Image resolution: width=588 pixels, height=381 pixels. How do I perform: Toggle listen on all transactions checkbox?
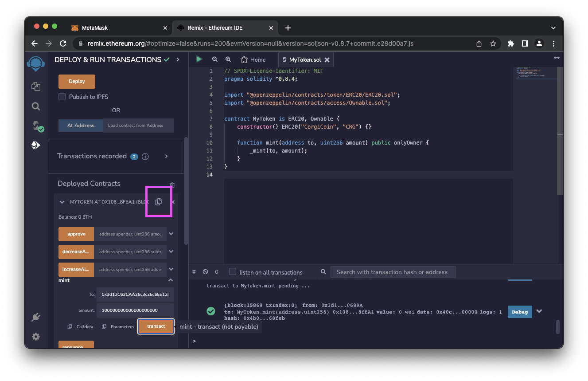point(232,271)
